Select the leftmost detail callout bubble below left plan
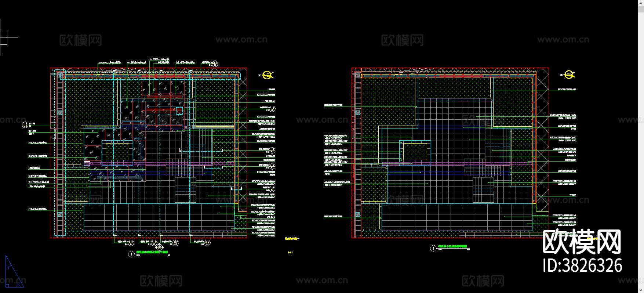Screen dimensions: 644x293 [x=131, y=242]
